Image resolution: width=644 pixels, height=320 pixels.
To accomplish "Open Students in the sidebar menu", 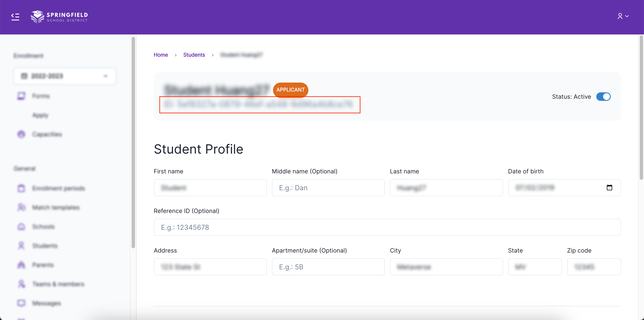I will 45,246.
